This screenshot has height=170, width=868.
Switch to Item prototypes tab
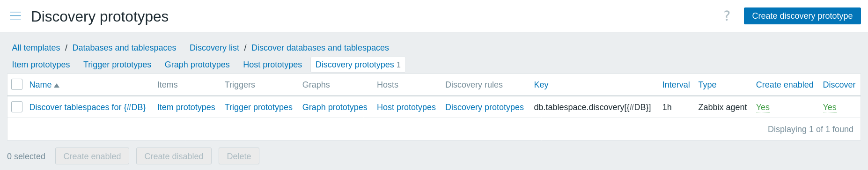[41, 65]
